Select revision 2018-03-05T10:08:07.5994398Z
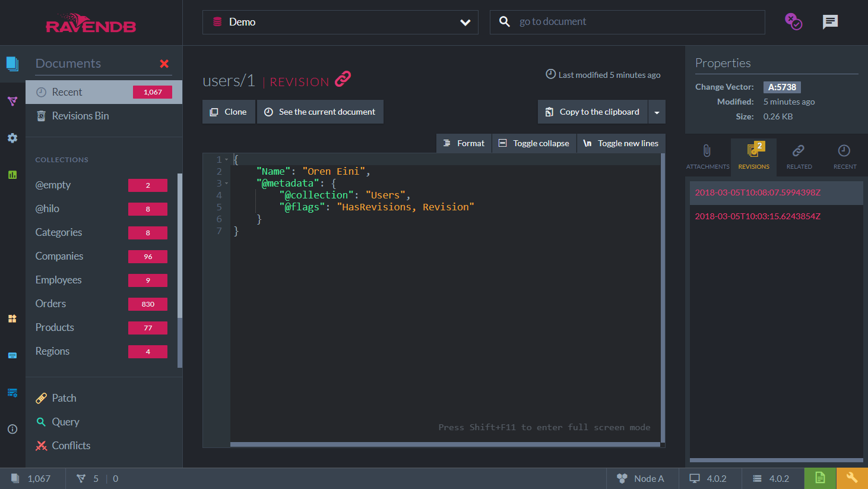Screen dimensions: 868x489 776,193
